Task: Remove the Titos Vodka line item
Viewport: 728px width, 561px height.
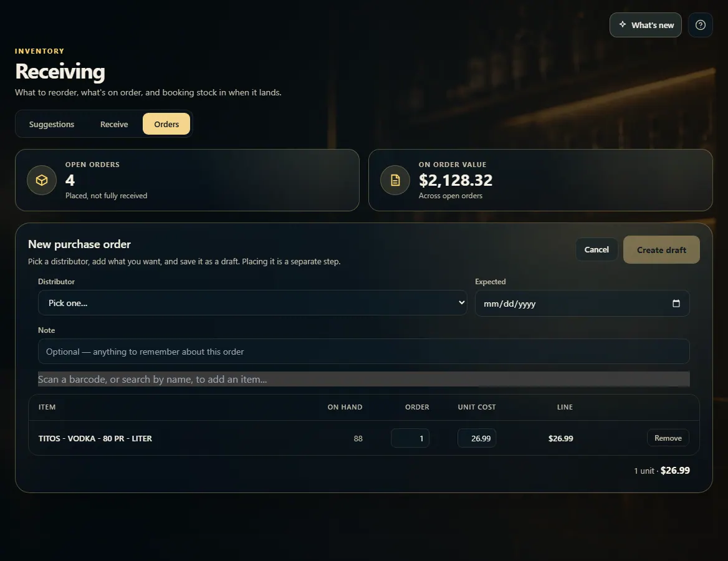Action: pos(668,438)
